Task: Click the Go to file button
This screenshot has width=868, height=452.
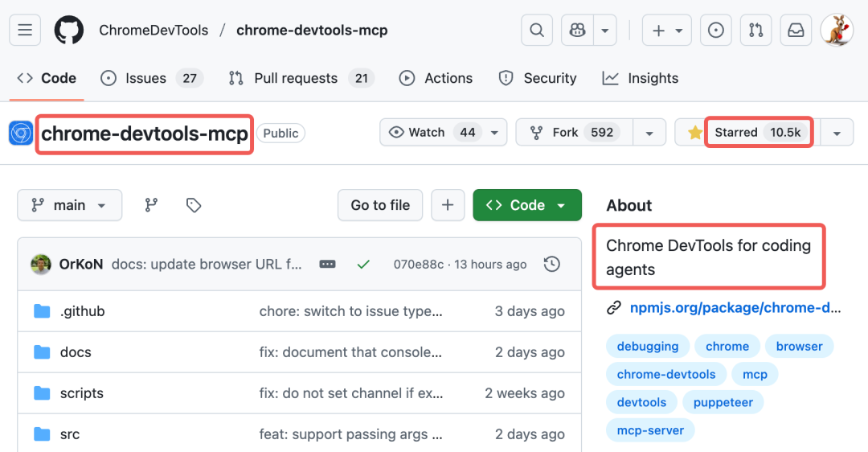Action: point(380,205)
